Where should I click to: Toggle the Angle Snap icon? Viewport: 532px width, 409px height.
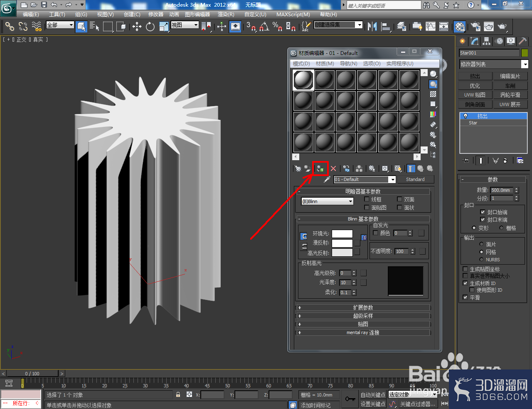point(264,27)
